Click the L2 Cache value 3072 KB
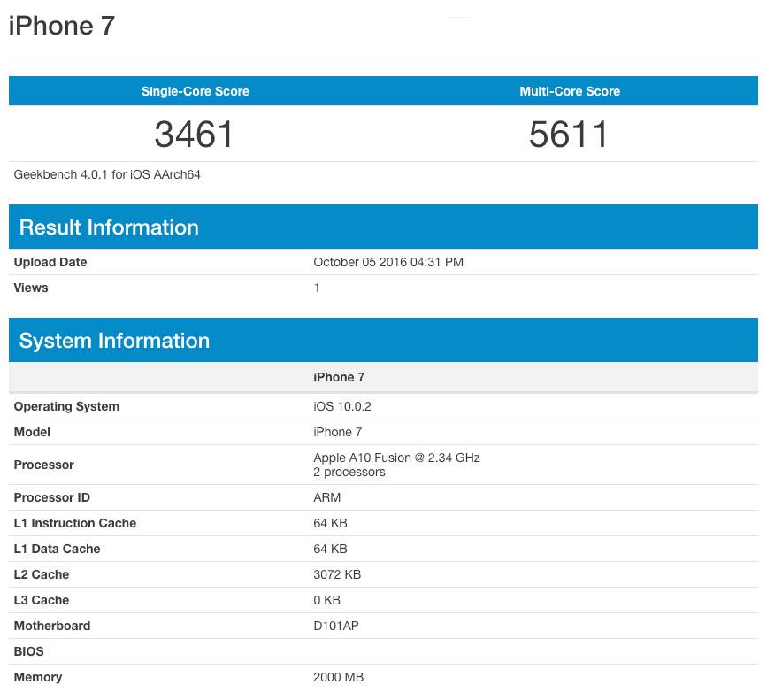 pos(337,574)
